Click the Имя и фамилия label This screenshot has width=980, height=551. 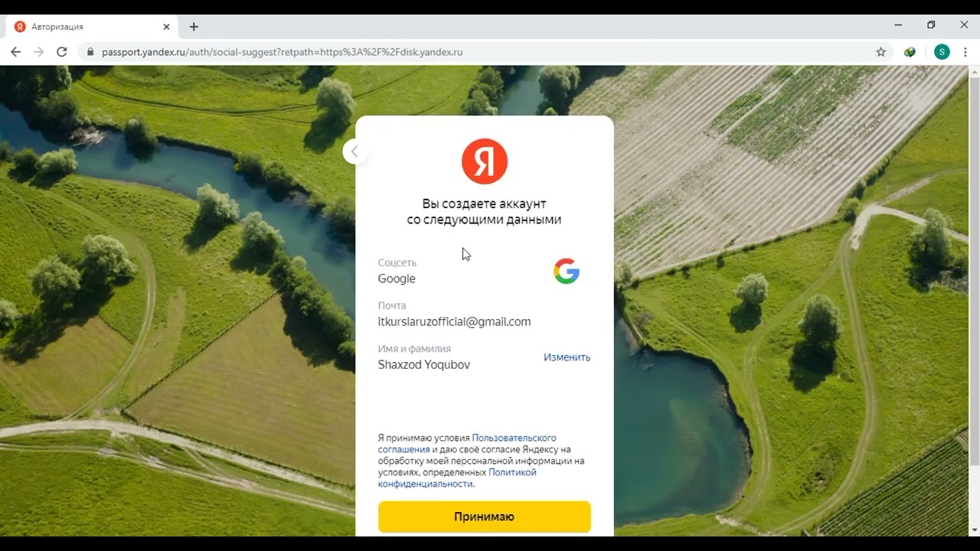tap(414, 348)
